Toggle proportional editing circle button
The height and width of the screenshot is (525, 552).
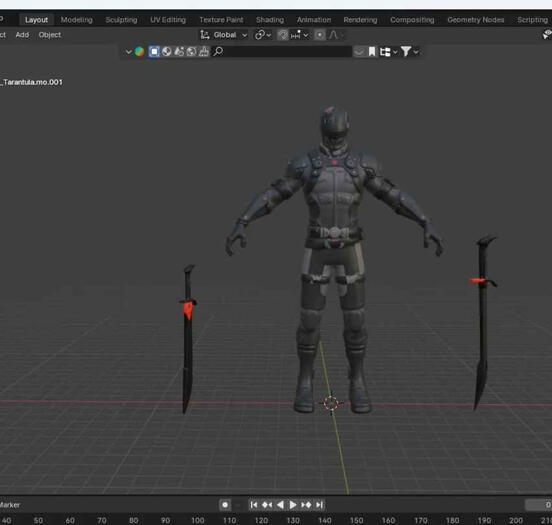tap(320, 35)
